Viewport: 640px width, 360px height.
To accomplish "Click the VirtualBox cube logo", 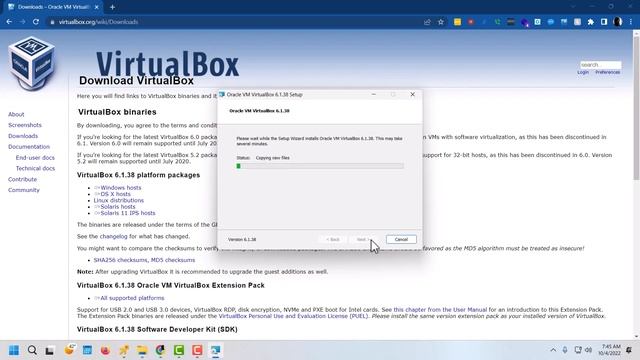I will (32, 62).
